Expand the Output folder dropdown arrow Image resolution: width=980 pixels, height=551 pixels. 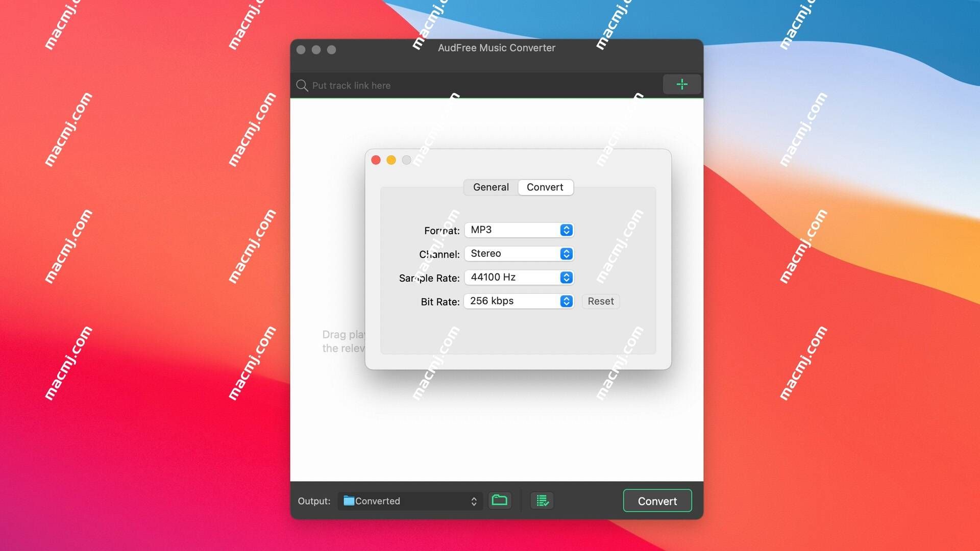click(474, 500)
